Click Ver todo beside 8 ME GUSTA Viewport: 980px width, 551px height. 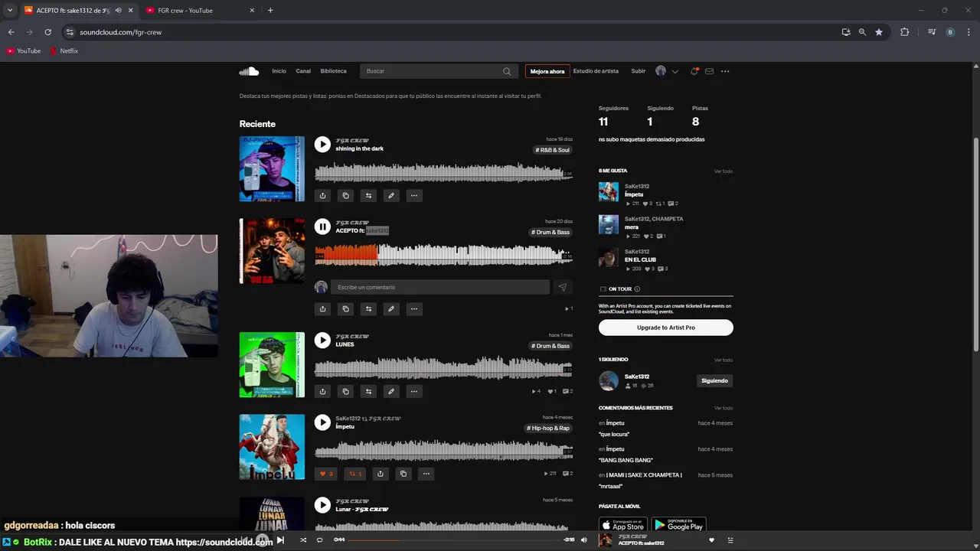724,171
